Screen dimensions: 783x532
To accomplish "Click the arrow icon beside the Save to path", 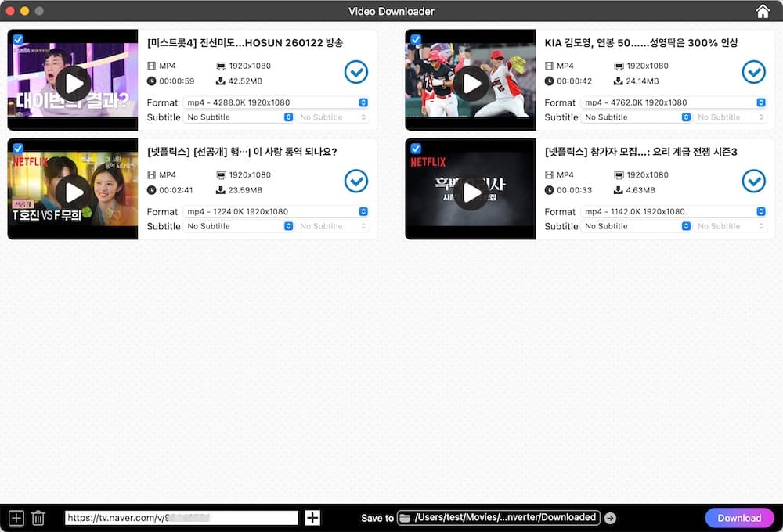I will click(x=610, y=517).
